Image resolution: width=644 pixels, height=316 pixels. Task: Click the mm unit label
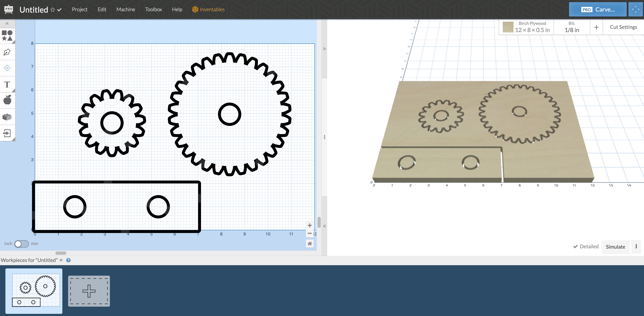pos(34,244)
